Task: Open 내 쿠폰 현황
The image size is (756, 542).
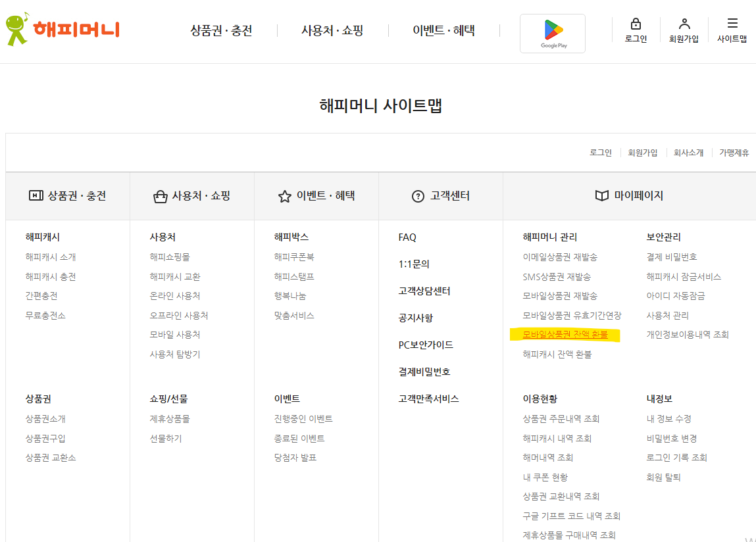Action: (x=545, y=477)
